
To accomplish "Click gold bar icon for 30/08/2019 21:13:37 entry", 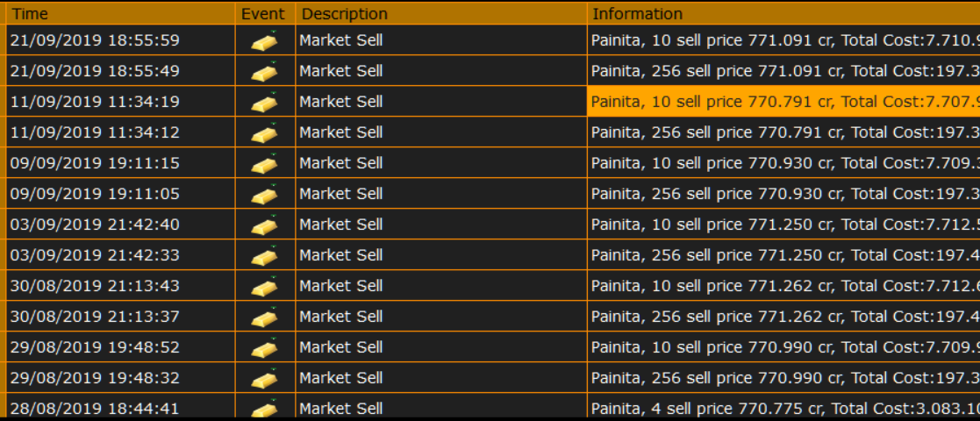I will click(x=264, y=317).
